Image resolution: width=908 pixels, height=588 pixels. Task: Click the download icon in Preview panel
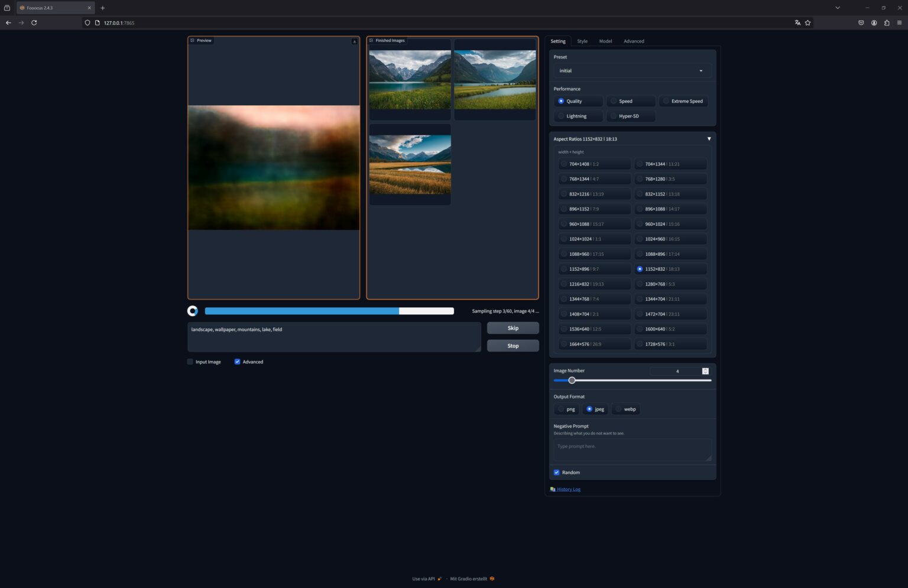(354, 41)
